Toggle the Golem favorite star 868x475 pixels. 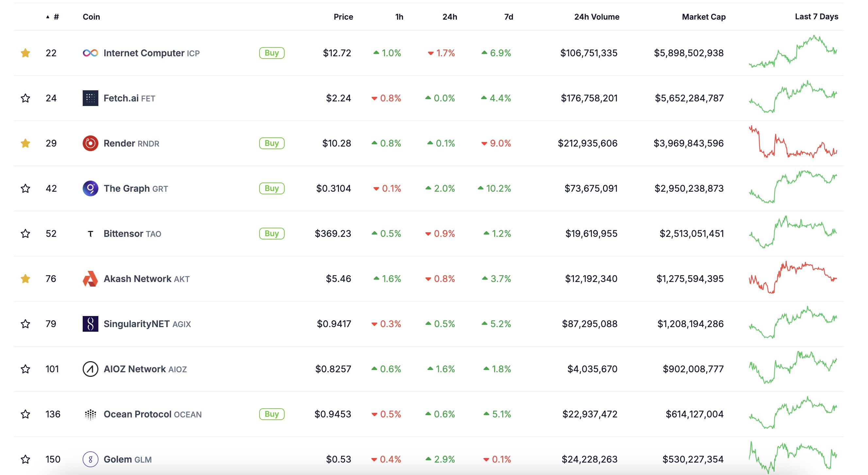point(25,459)
